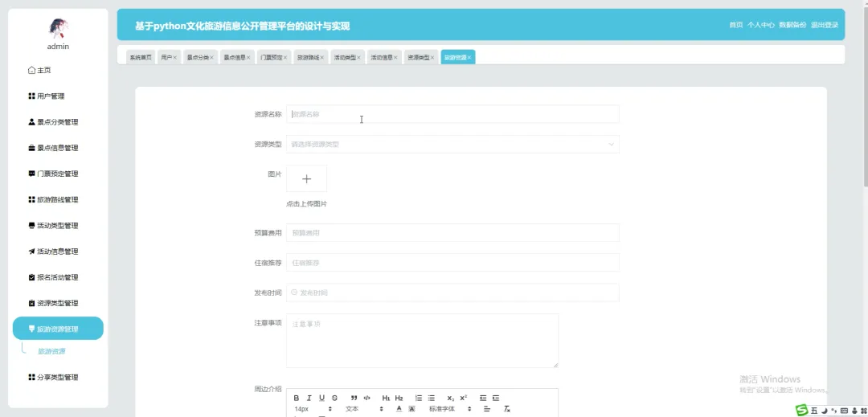Toggle italic formatting in editor
This screenshot has width=868, height=417.
coord(309,398)
